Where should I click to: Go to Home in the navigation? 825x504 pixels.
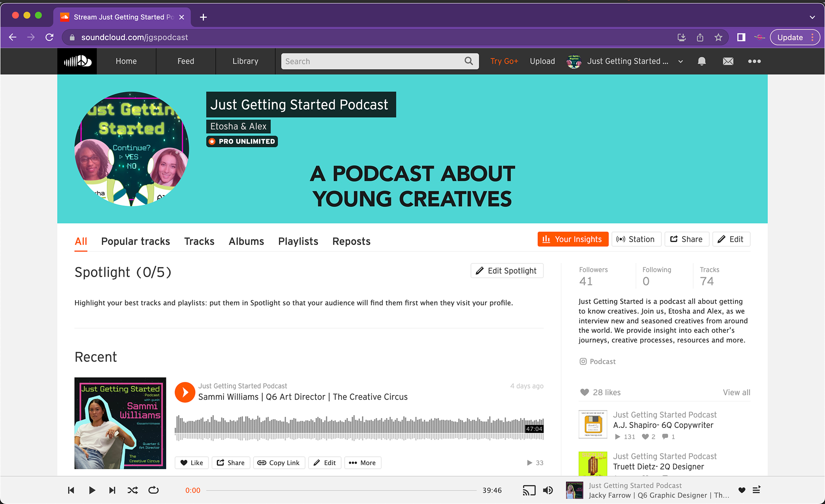tap(126, 61)
